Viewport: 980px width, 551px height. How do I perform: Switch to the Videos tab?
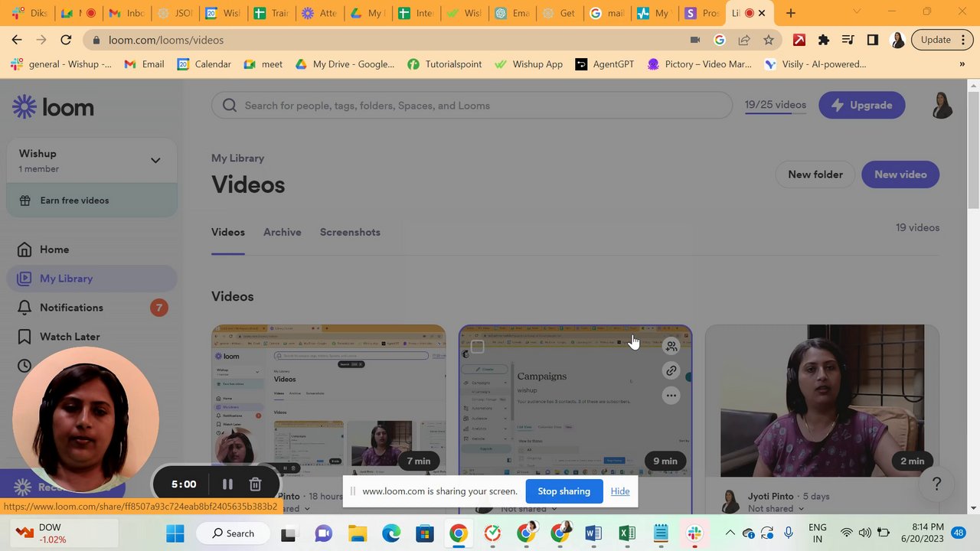(x=228, y=232)
